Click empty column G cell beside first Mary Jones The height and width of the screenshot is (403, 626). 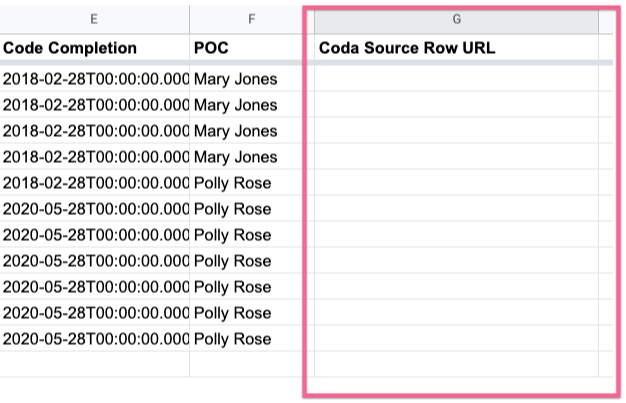(456, 79)
